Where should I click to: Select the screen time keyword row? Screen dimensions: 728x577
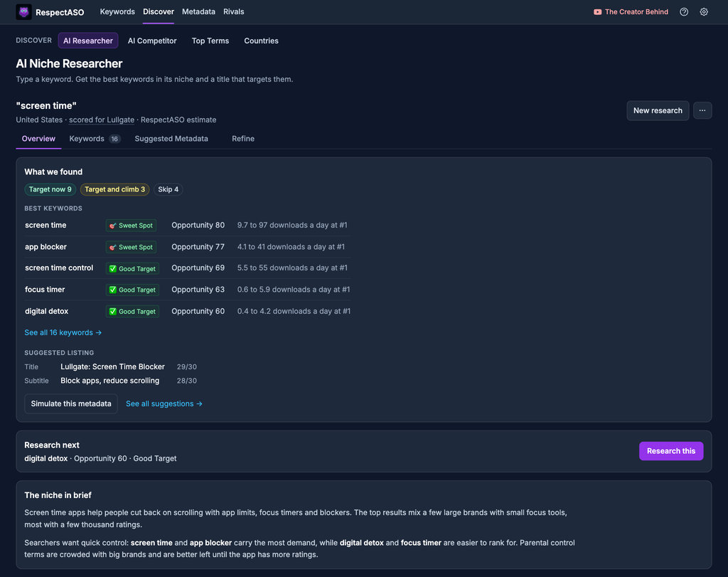pos(188,226)
